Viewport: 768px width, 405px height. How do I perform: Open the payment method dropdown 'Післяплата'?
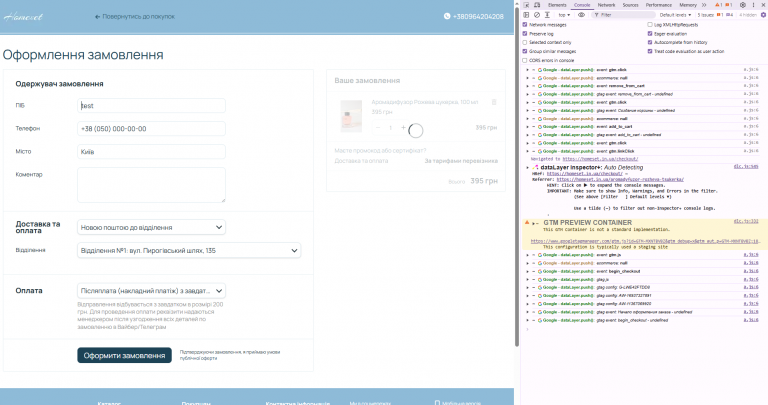click(151, 291)
